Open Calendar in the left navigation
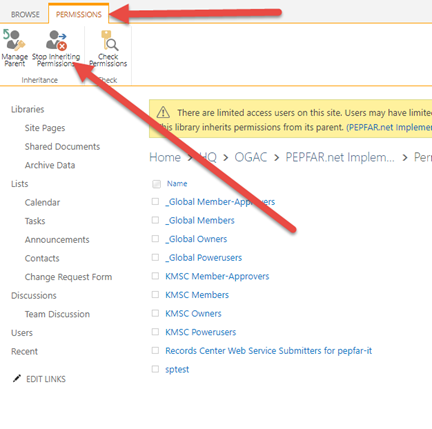The height and width of the screenshot is (429, 432). coord(42,203)
